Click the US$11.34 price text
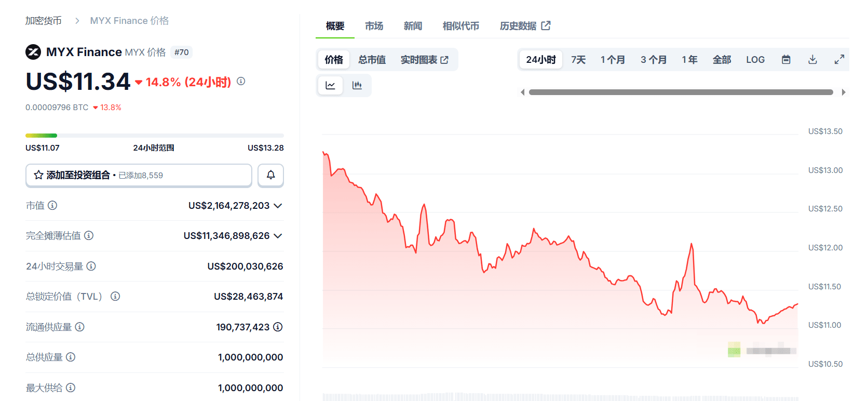This screenshot has height=401, width=868. [x=78, y=82]
